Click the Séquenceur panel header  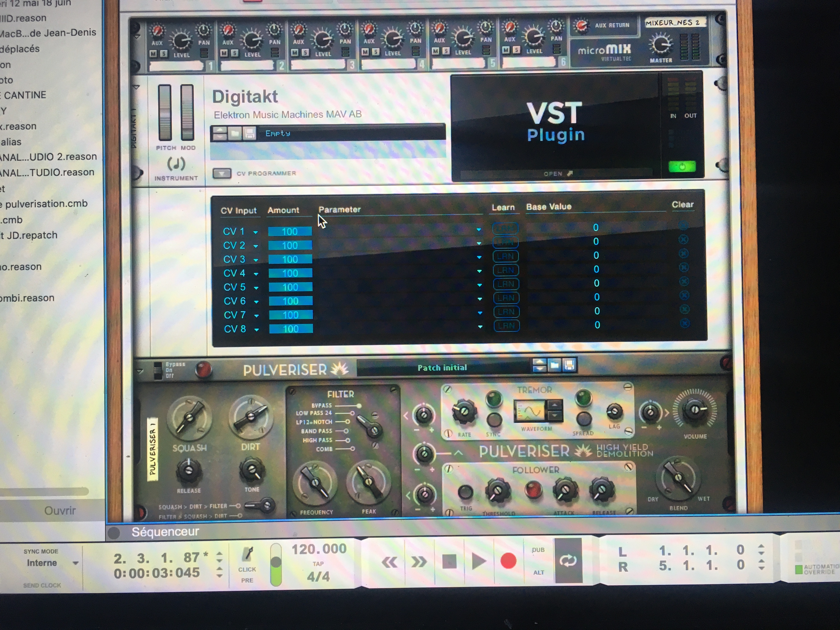point(165,532)
